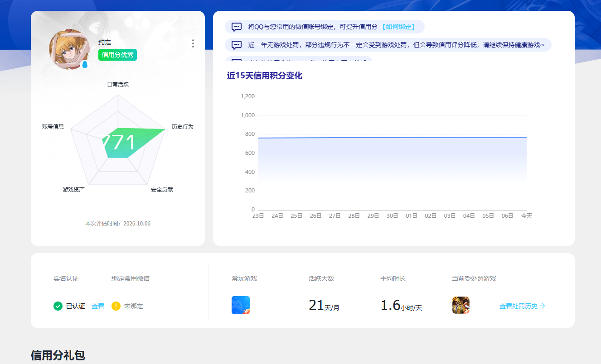601x364 pixels.
Task: Click the 日常活跃 radar label
Action: click(118, 84)
